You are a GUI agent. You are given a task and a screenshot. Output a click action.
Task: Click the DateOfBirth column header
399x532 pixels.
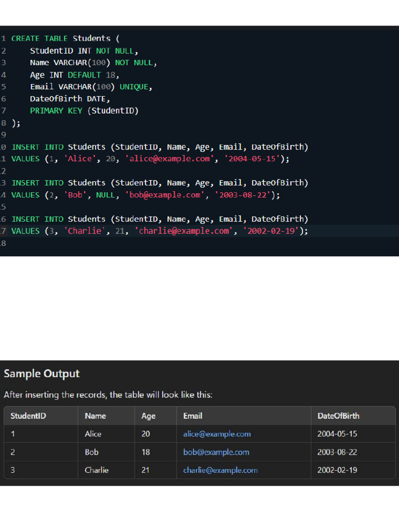[x=338, y=416]
